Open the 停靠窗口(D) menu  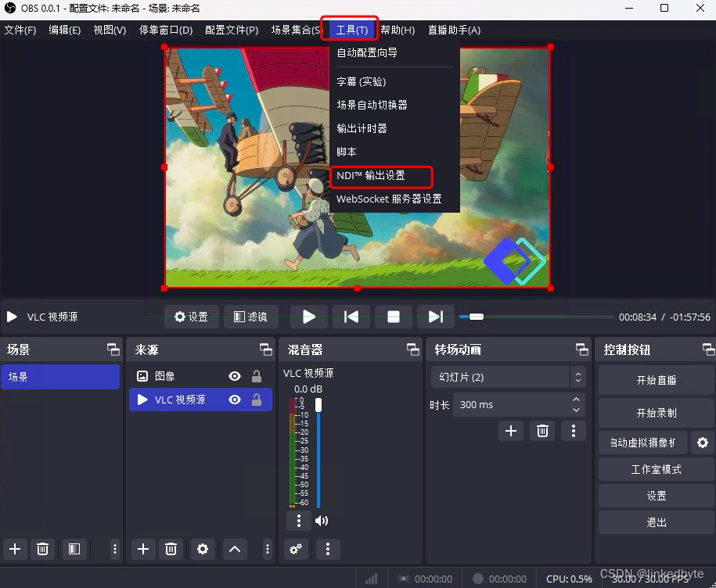166,30
